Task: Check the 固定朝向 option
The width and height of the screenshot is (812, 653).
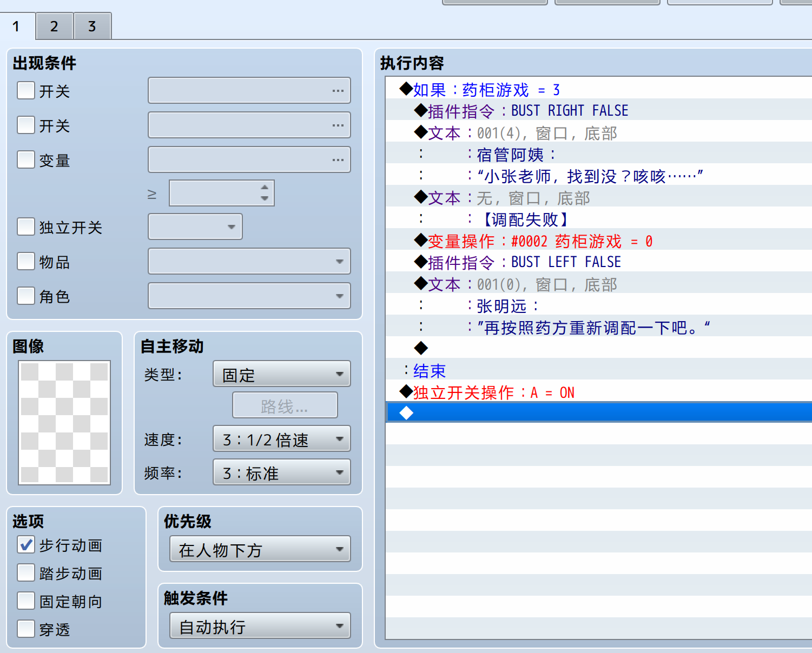Action: click(x=26, y=601)
